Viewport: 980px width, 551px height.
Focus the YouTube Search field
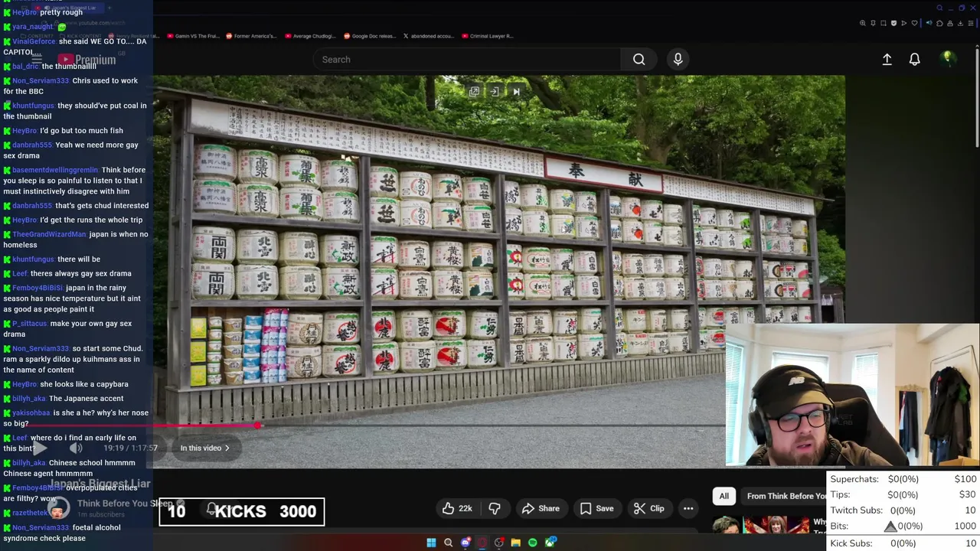tap(467, 59)
